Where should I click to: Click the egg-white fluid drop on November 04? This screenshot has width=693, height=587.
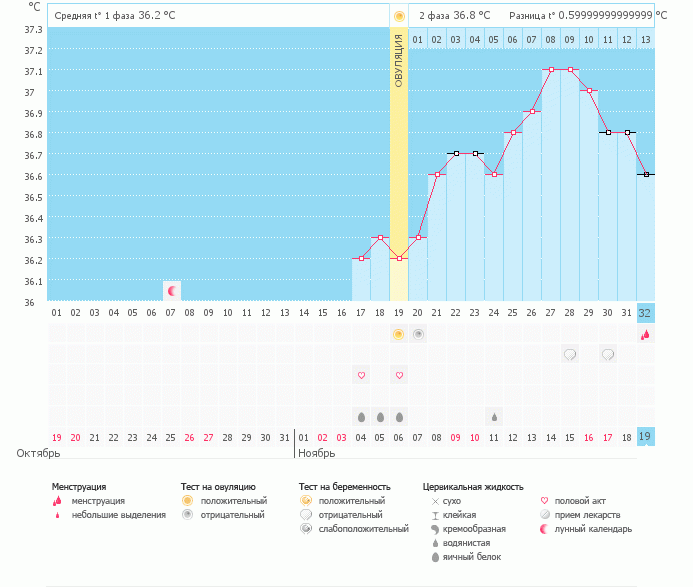point(361,417)
